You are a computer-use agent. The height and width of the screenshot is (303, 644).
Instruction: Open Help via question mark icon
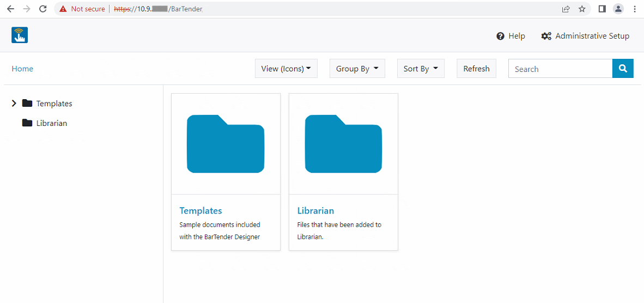[x=500, y=36]
